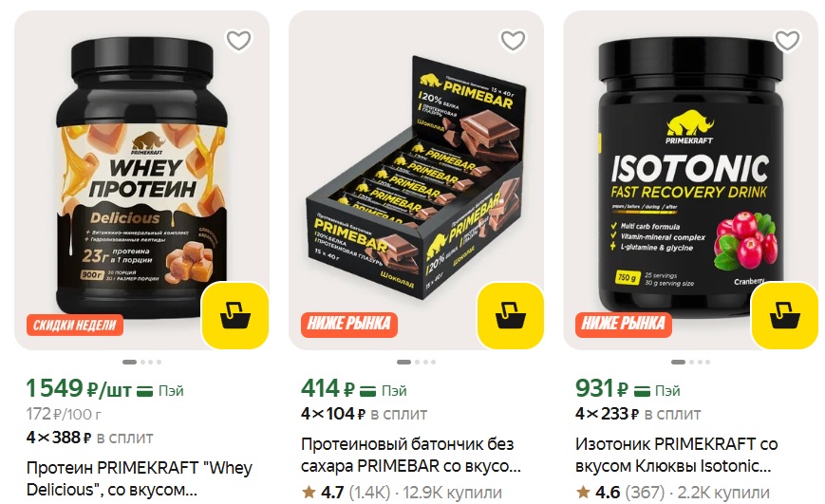
Task: Click Pay card icon next to 931 ₽
Action: pos(642,391)
